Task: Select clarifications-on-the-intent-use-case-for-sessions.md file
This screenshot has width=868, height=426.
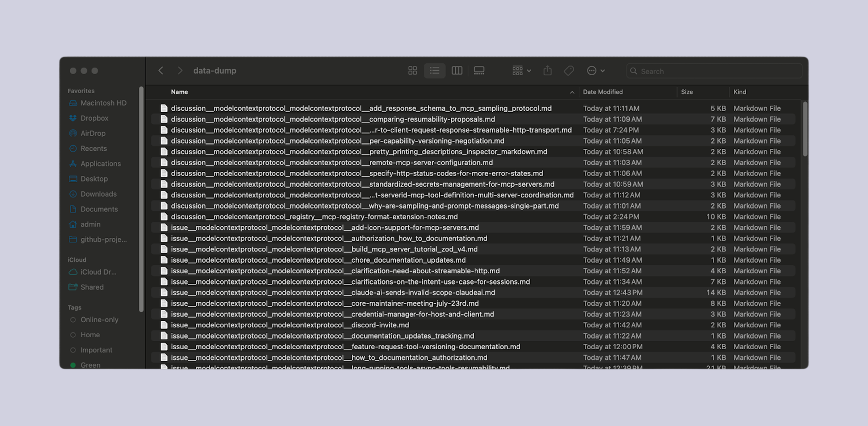Action: click(474, 282)
